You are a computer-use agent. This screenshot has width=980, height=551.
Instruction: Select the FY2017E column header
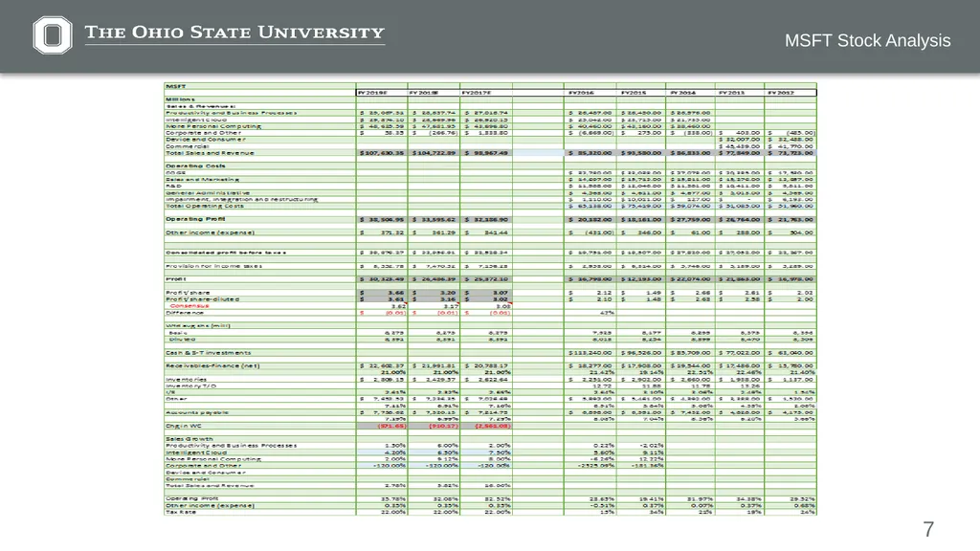(485, 93)
